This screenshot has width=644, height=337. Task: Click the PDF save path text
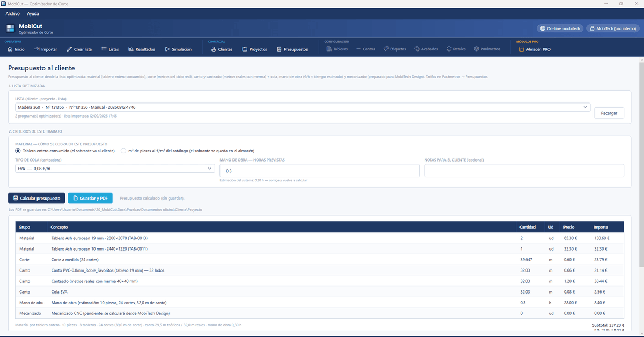(106, 209)
